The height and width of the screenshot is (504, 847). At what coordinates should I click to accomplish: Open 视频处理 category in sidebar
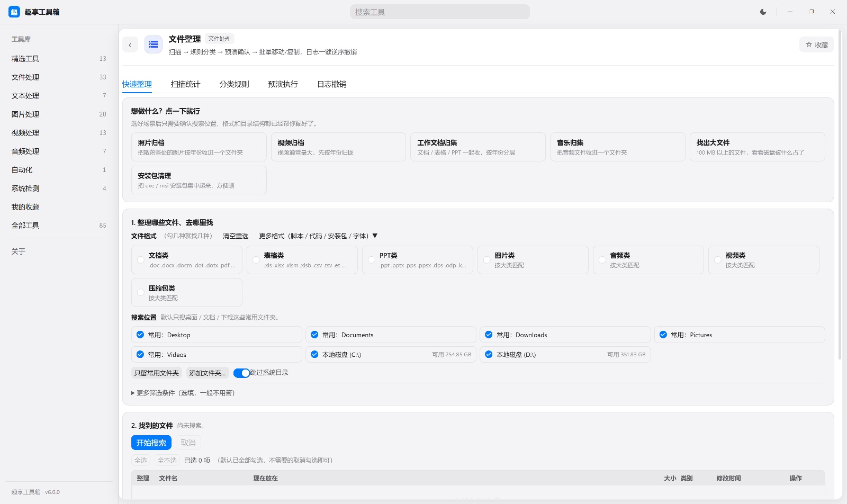[59, 133]
